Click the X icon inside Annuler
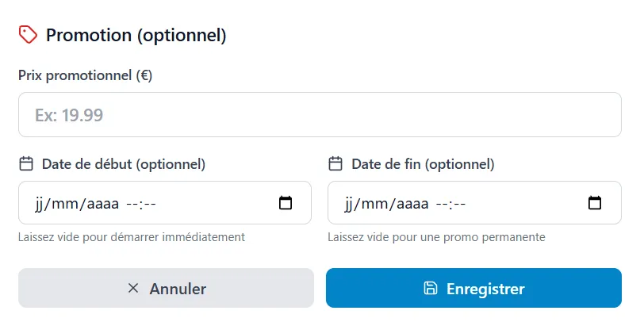Image resolution: width=644 pixels, height=322 pixels. [x=133, y=289]
